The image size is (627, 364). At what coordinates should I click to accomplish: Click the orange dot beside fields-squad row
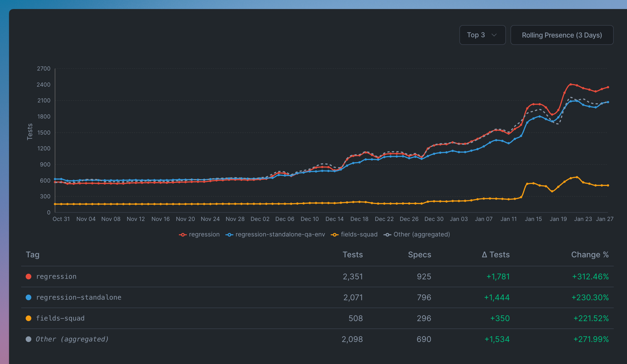[x=28, y=318]
